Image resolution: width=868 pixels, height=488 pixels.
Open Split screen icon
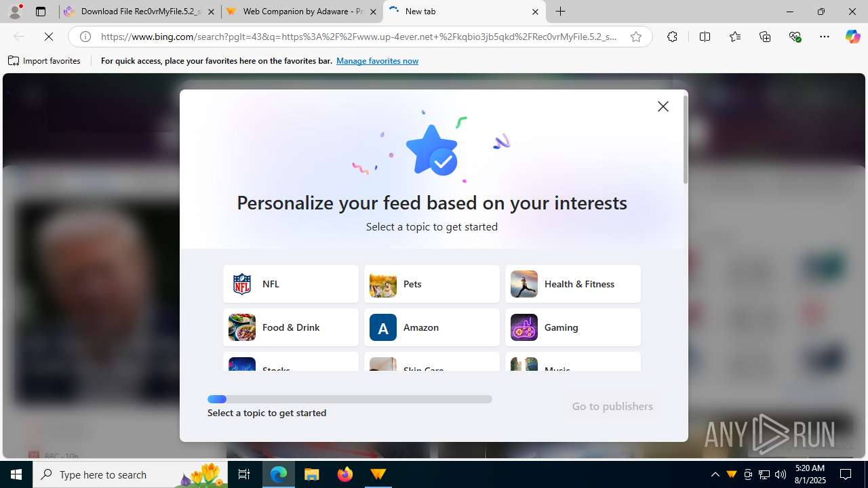tap(705, 37)
